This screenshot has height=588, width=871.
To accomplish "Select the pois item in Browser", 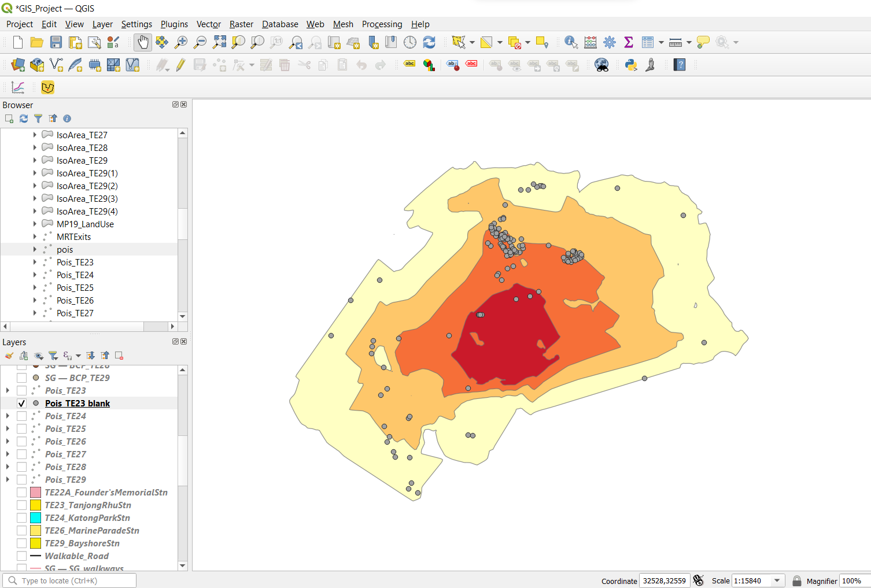I will 65,250.
